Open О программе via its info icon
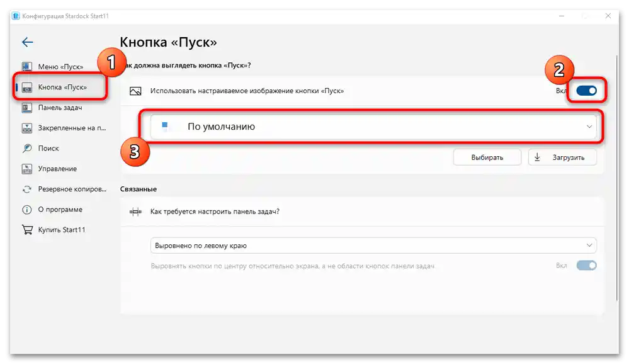The image size is (629, 364). tap(26, 209)
